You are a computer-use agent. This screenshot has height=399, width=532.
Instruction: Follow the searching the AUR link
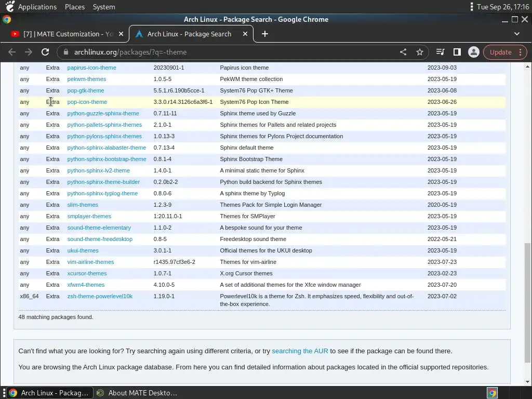[x=300, y=351]
